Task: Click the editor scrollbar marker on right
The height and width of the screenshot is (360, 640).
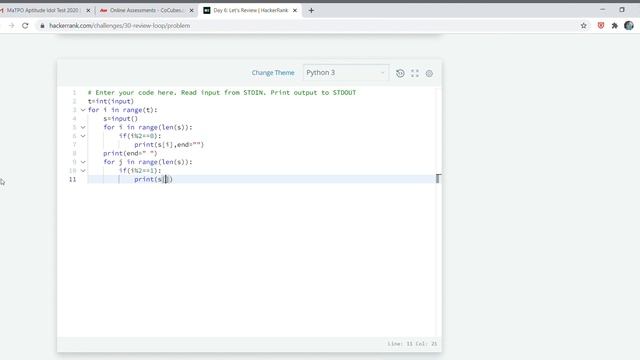Action: click(438, 178)
